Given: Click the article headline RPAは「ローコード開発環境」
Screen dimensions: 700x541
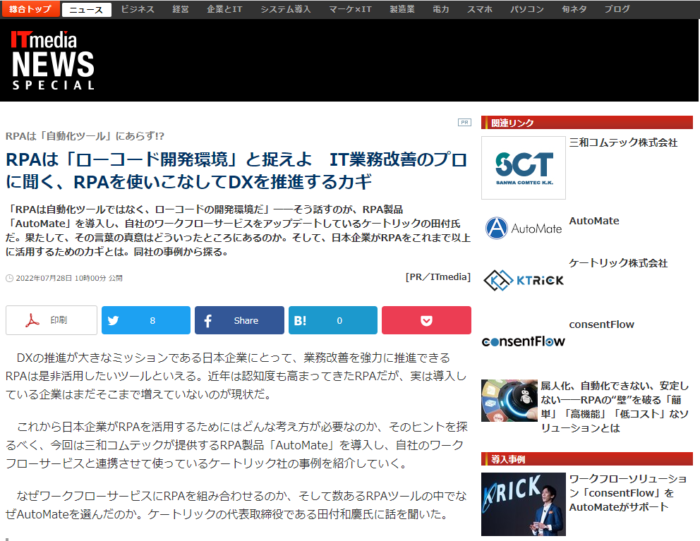Looking at the screenshot, I should pyautogui.click(x=237, y=171).
